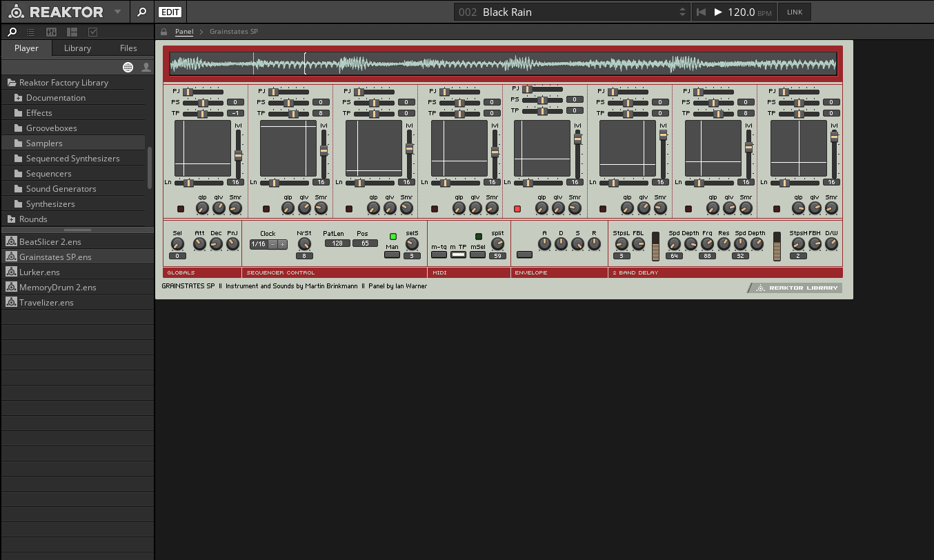Click the Sel knob in Globals

click(x=177, y=243)
